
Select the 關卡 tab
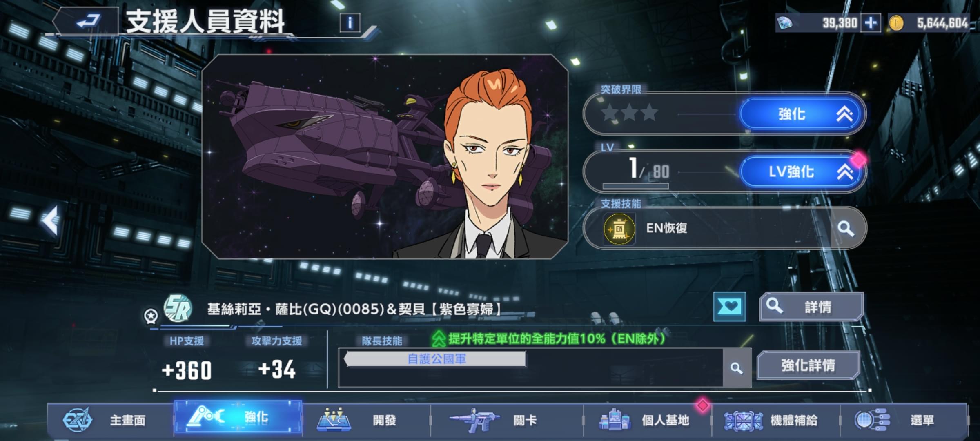[x=506, y=420]
